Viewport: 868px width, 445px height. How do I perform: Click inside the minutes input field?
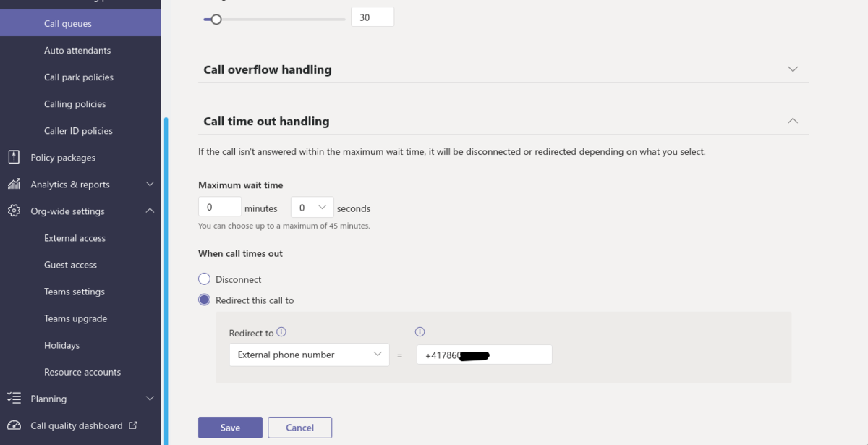219,206
